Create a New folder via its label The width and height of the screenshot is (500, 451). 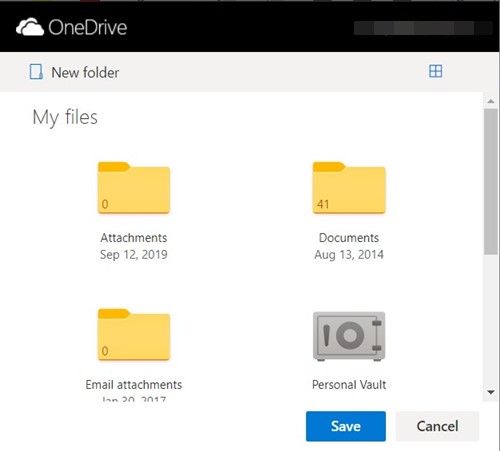[x=85, y=72]
